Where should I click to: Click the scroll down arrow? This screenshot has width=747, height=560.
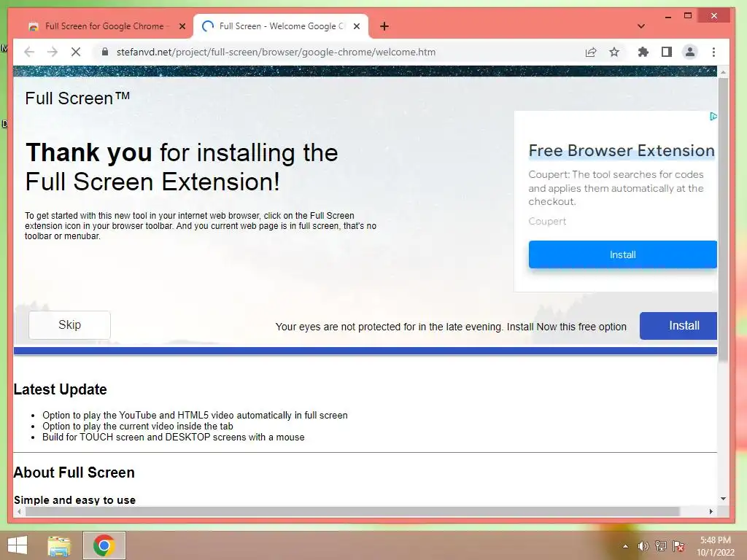(x=723, y=499)
